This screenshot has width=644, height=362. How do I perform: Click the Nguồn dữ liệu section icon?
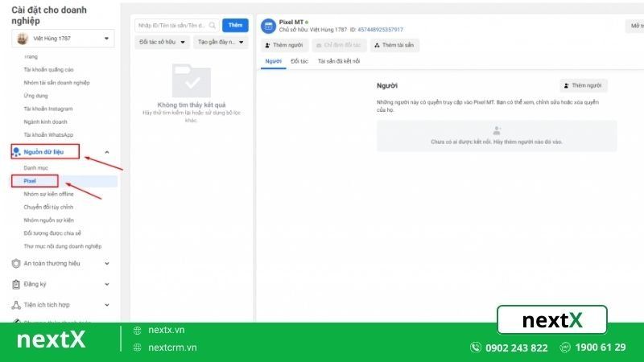[17, 151]
